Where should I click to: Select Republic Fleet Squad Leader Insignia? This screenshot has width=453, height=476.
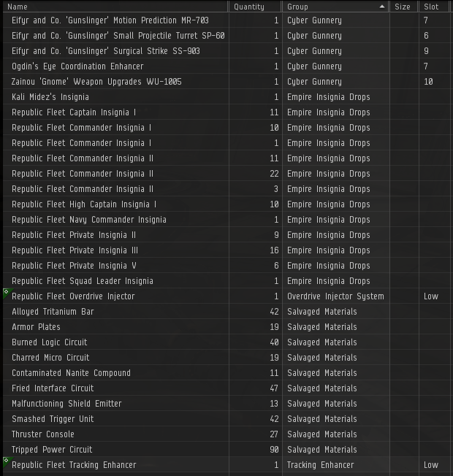click(82, 281)
